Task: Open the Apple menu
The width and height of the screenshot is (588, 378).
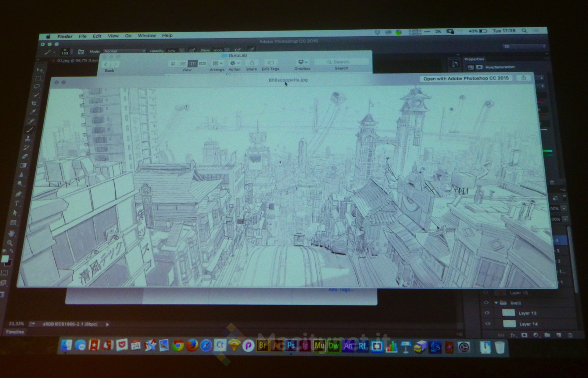Action: [x=48, y=36]
